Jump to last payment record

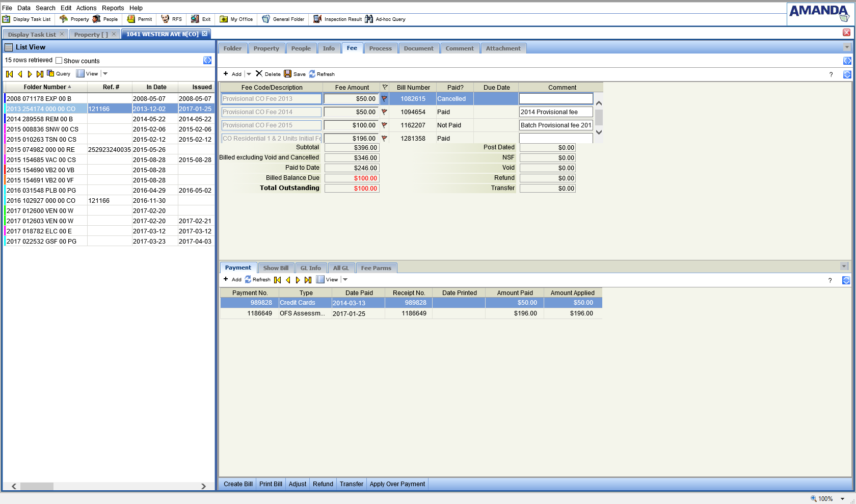pyautogui.click(x=308, y=280)
